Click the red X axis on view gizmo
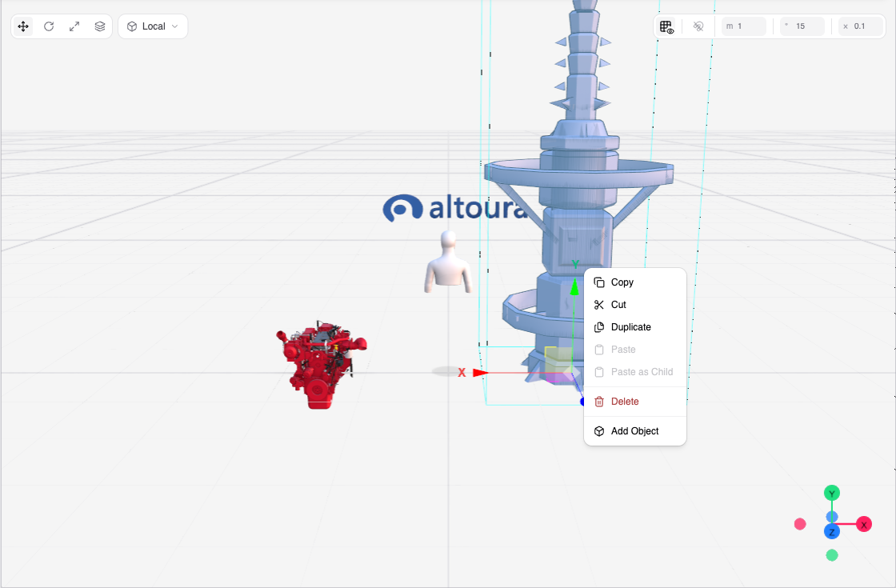896x588 pixels. [864, 524]
